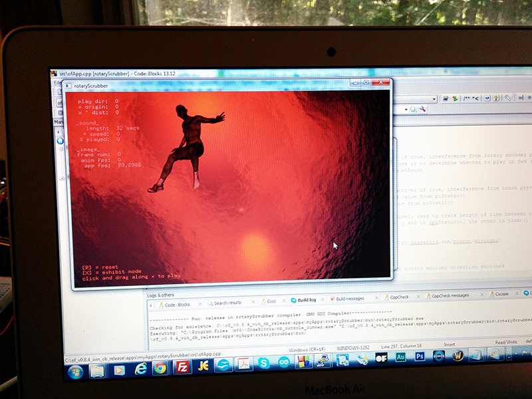
Task: Maximize the rotaryScrubber app window
Action: point(366,82)
